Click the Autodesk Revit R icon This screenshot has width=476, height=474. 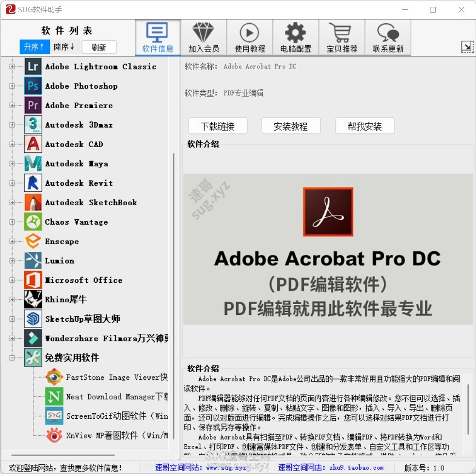click(33, 183)
